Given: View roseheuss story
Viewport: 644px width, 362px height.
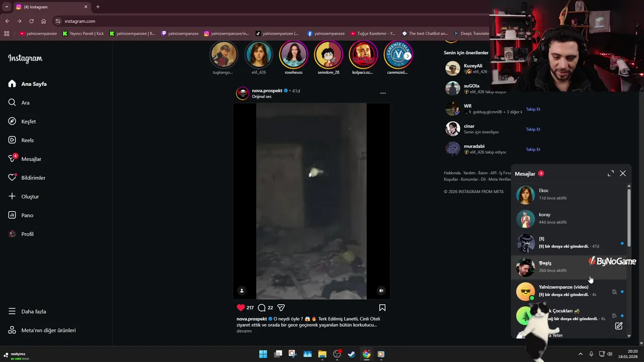Looking at the screenshot, I should click(x=293, y=54).
